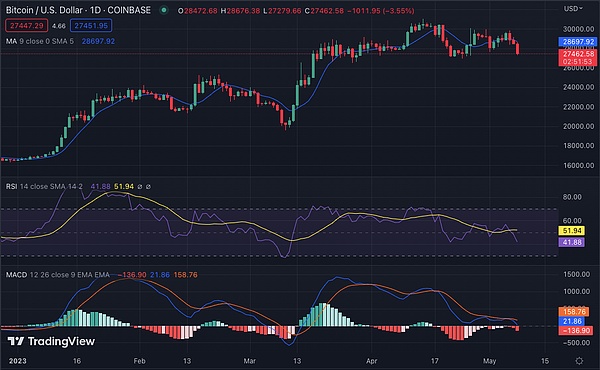600x370 pixels.
Task: Click the MACD -500.00 axis level
Action: point(577,342)
